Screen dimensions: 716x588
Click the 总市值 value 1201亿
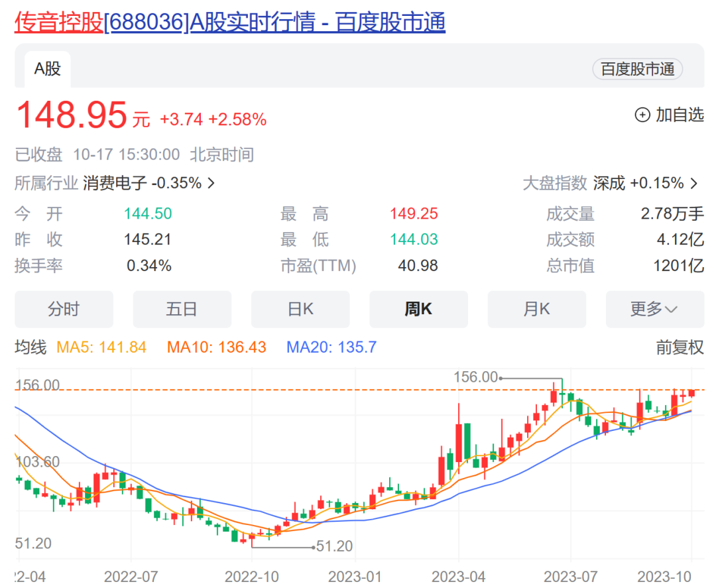click(679, 266)
